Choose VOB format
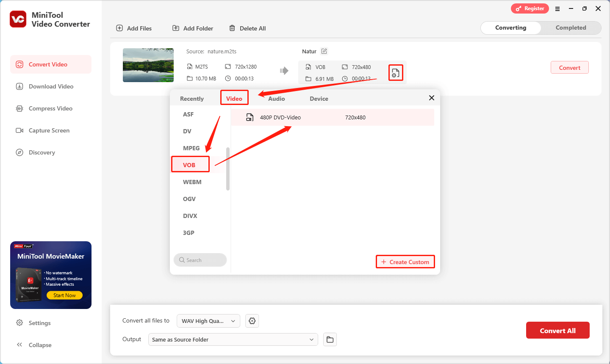The height and width of the screenshot is (364, 610). coord(190,164)
